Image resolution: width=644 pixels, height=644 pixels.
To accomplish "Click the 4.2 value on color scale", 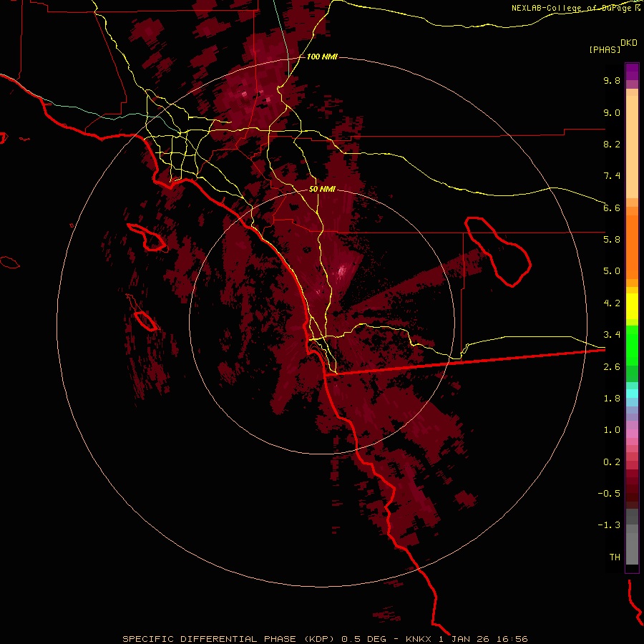I will tap(612, 303).
